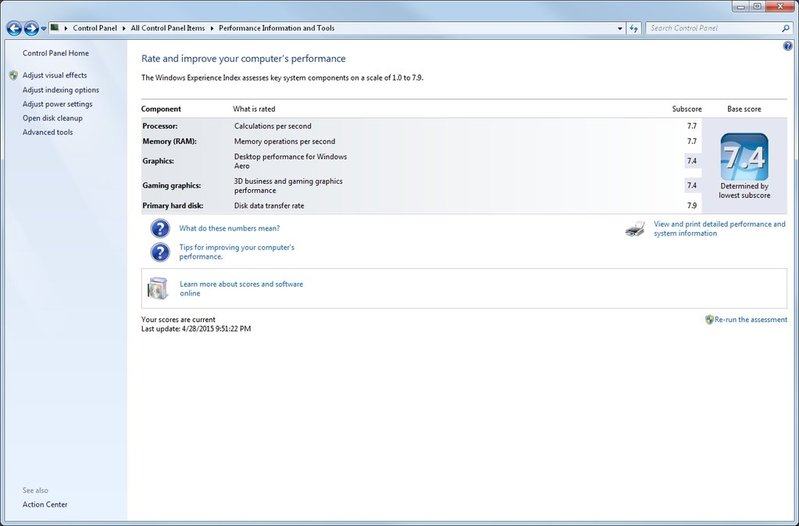
Task: Open Tips for improving your computer's performance
Action: pyautogui.click(x=236, y=252)
